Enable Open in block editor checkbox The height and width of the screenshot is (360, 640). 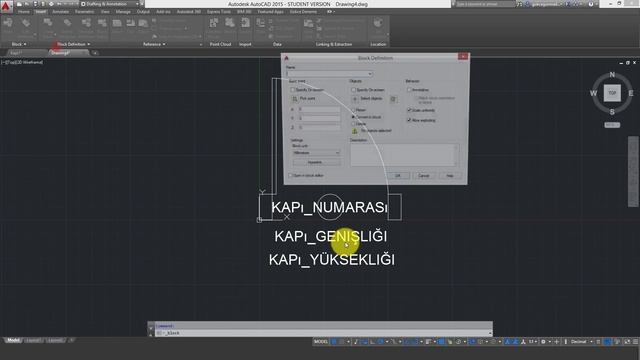pyautogui.click(x=291, y=176)
